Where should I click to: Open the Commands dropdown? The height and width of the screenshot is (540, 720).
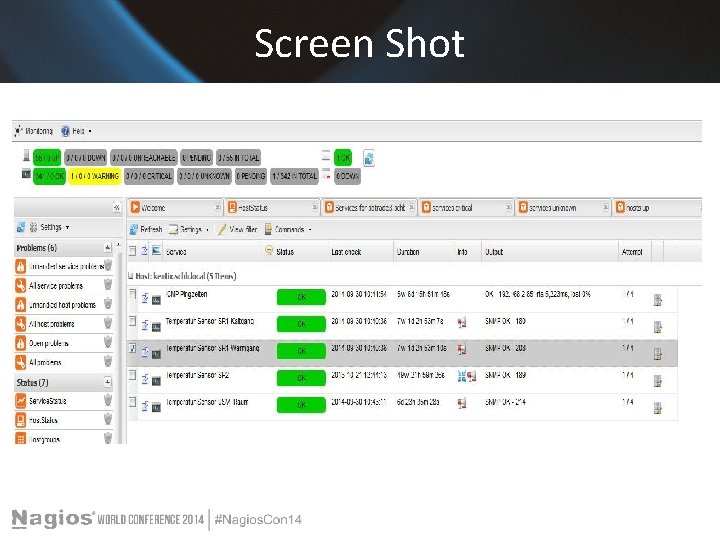(288, 229)
